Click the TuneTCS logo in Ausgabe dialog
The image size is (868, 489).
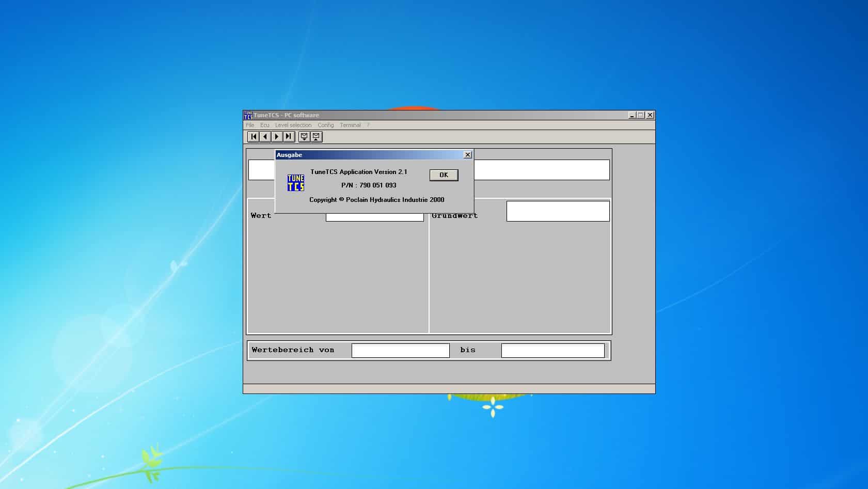pyautogui.click(x=296, y=183)
